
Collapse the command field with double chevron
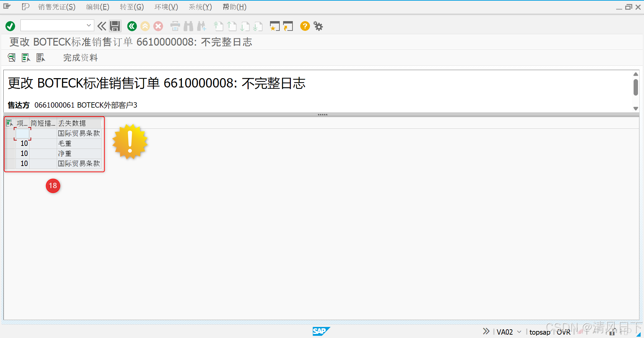point(102,26)
